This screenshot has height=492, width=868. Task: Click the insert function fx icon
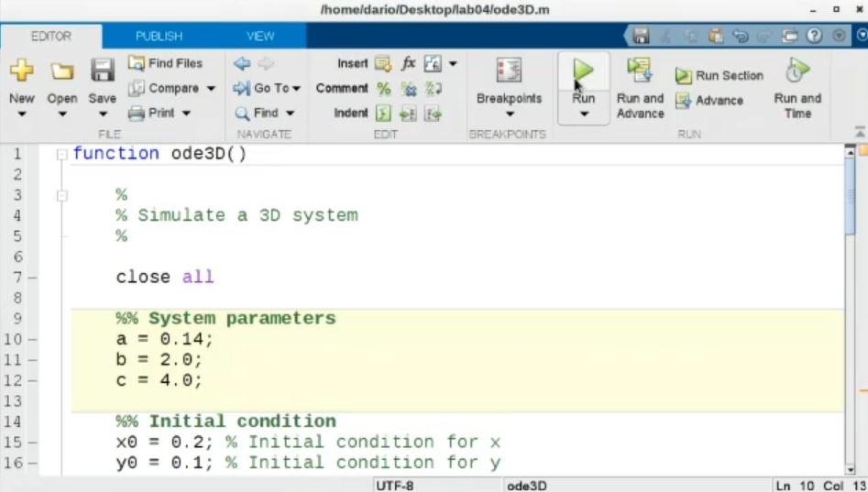click(x=408, y=63)
